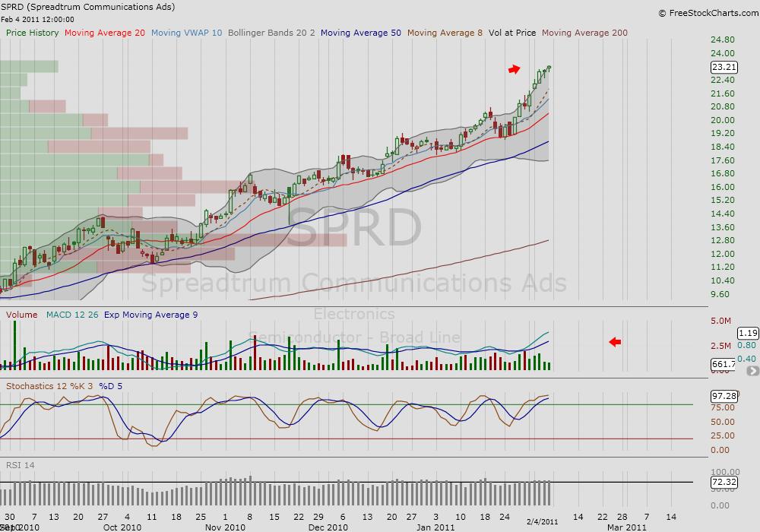
Task: Click the SPRD (Spreadtrum Communications Ads) chart title
Action: (87, 7)
